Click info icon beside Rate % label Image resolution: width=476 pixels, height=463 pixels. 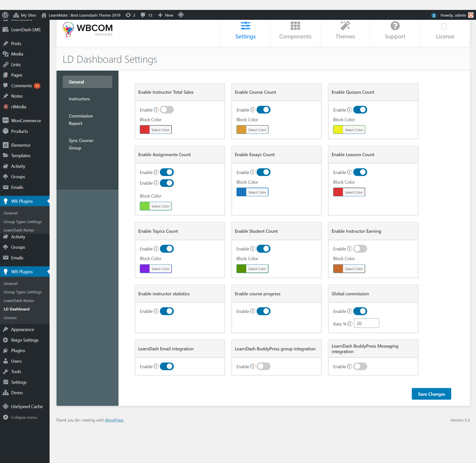[350, 324]
